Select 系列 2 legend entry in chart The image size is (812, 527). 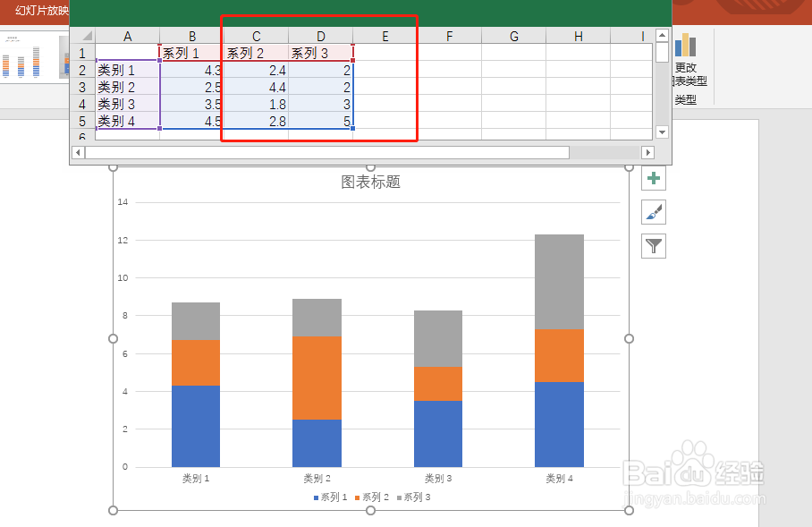372,497
